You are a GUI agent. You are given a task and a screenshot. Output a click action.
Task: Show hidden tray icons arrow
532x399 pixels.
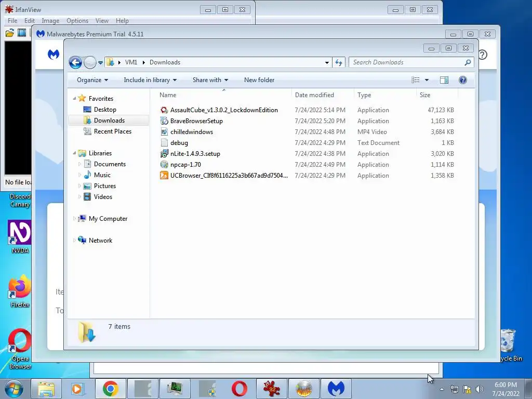pyautogui.click(x=442, y=389)
